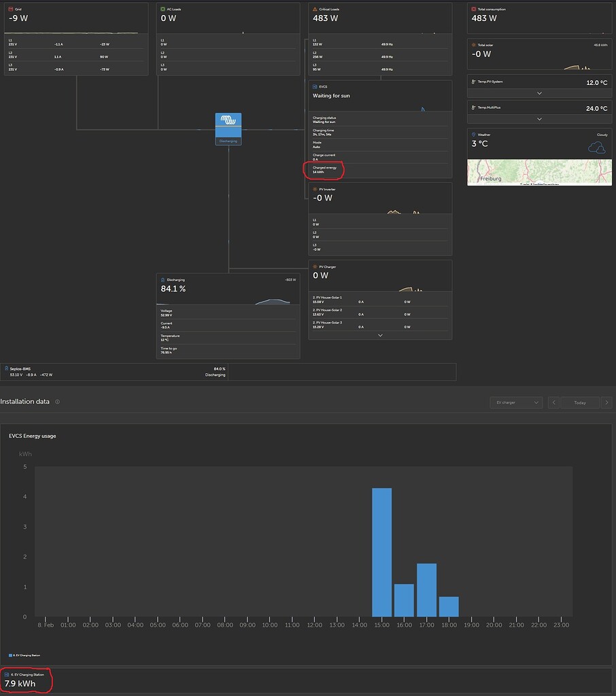Viewport: 616px width, 696px height.
Task: Click the PV Charger sun icon
Action: 313,266
